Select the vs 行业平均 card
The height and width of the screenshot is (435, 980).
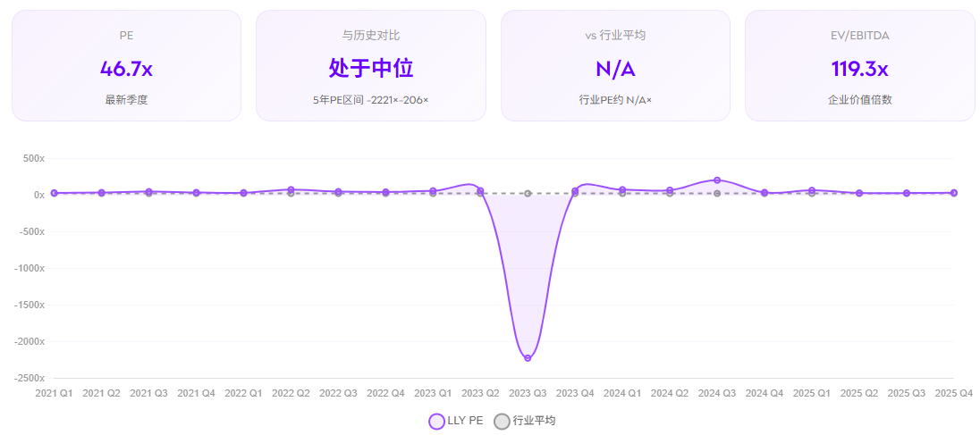[615, 65]
